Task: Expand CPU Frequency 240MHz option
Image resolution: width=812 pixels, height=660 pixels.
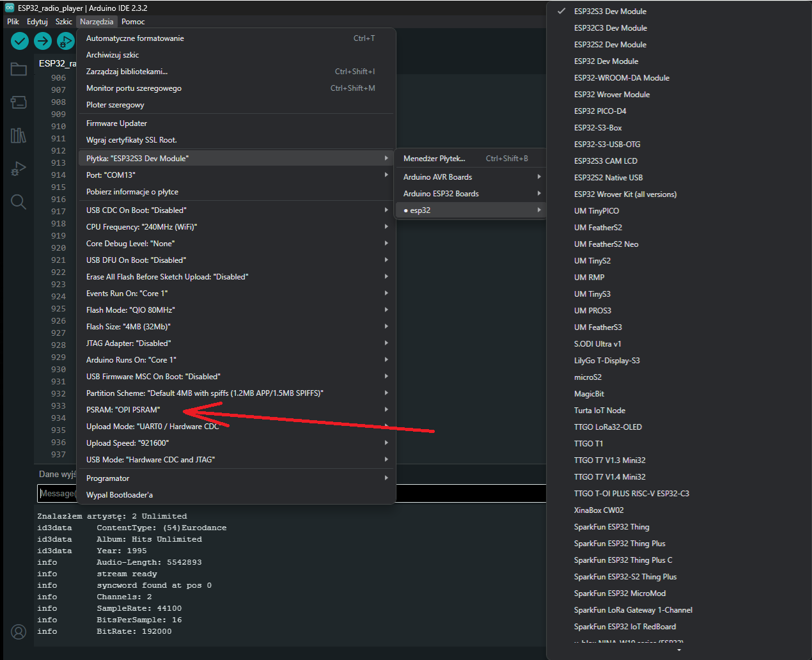Action: [236, 227]
